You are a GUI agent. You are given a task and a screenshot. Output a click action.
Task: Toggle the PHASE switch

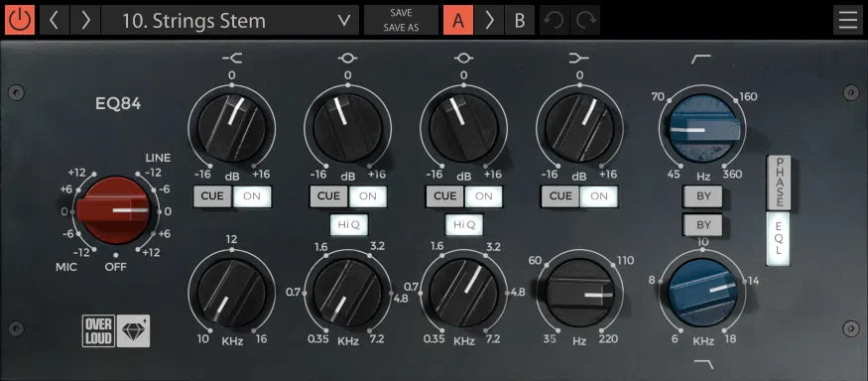[x=780, y=184]
